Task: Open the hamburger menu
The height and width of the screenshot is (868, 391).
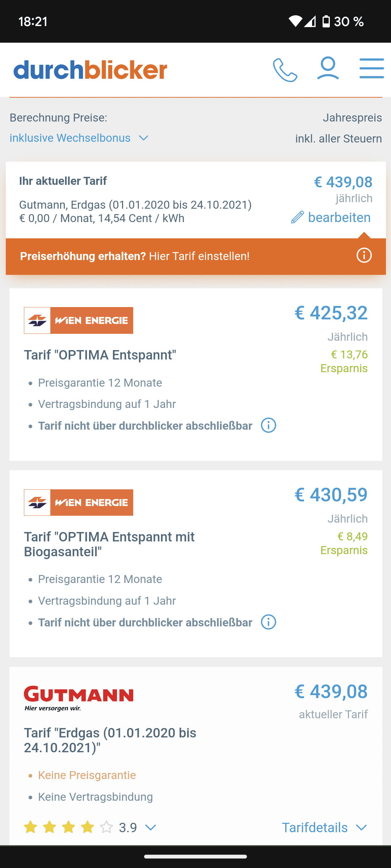Action: click(371, 68)
